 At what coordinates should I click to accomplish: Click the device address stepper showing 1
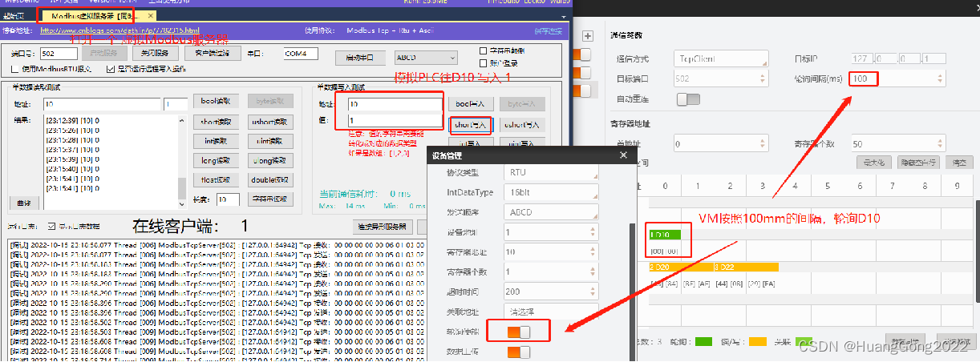pos(552,232)
